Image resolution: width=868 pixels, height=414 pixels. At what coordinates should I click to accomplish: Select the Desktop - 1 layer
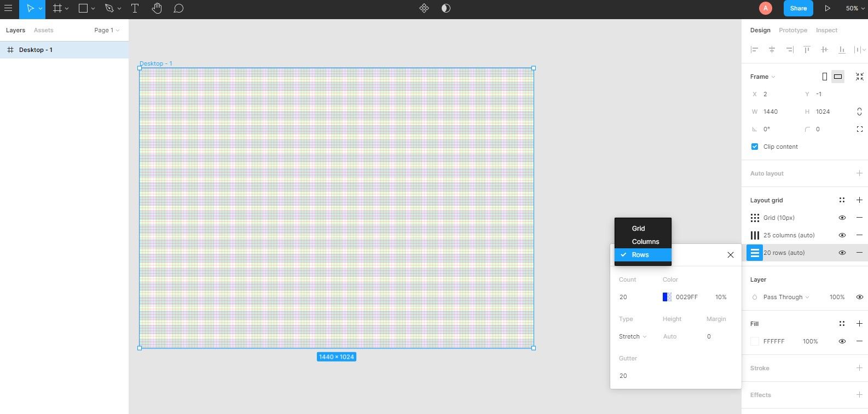click(x=36, y=50)
